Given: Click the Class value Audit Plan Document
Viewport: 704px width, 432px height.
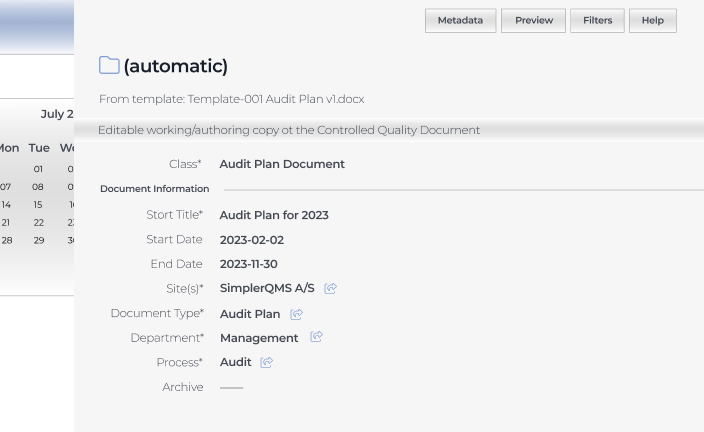Looking at the screenshot, I should tap(282, 164).
